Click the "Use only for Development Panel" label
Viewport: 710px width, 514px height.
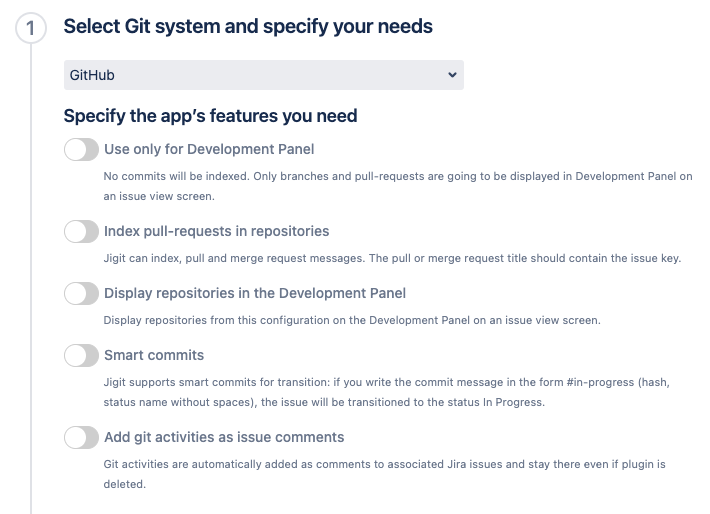pos(209,149)
